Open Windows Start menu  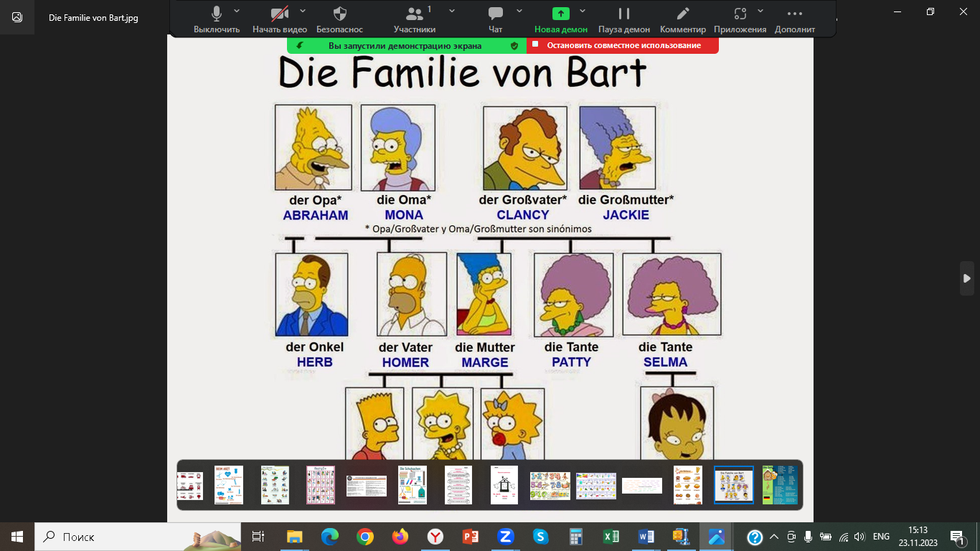17,536
